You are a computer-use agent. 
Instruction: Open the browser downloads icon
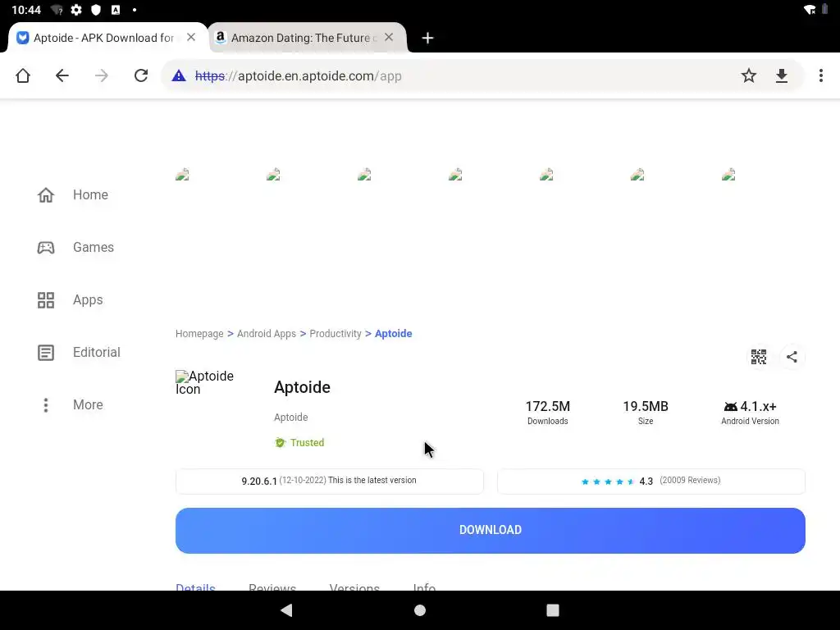pos(782,76)
